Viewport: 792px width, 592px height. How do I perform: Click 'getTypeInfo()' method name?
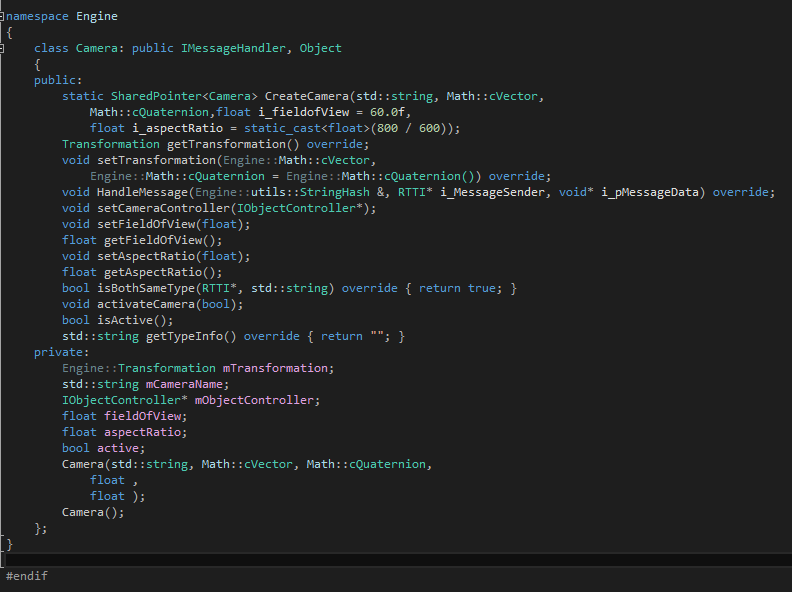click(191, 336)
